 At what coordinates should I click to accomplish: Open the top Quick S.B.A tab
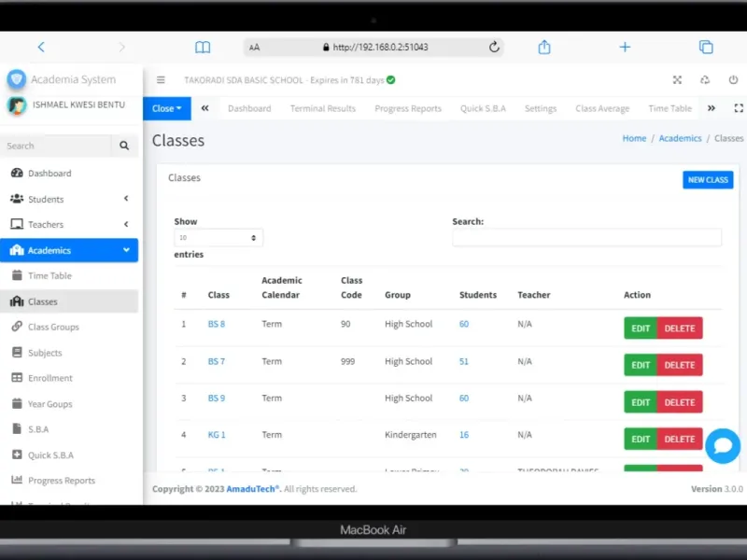tap(483, 108)
